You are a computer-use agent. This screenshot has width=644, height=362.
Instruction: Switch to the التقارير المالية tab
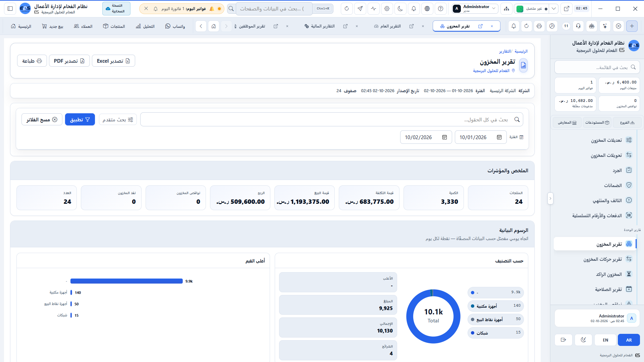click(320, 26)
